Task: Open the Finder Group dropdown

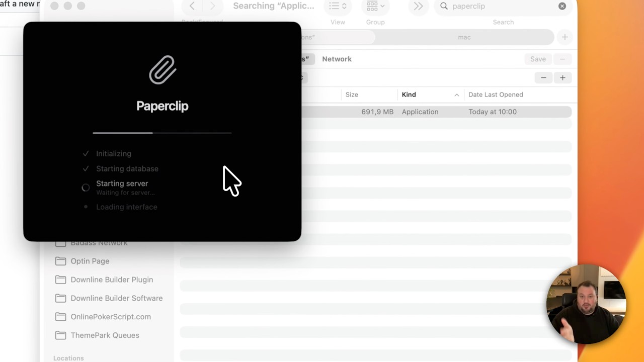Action: point(375,6)
